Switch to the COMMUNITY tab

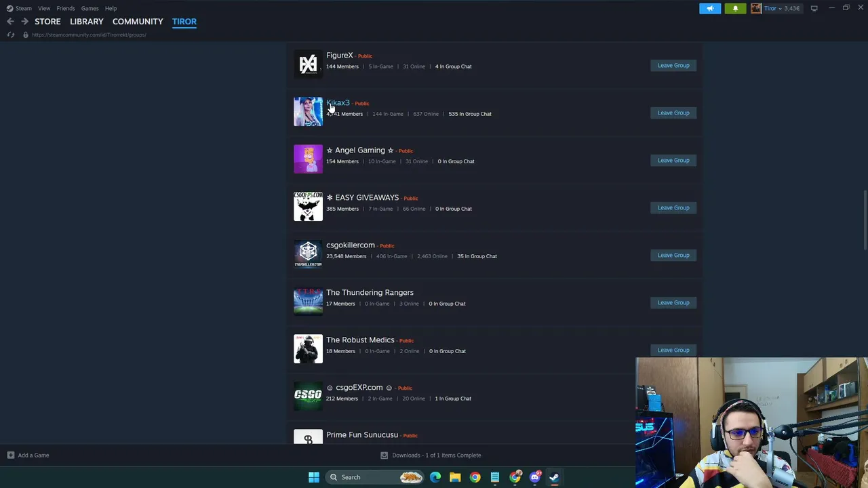point(138,22)
